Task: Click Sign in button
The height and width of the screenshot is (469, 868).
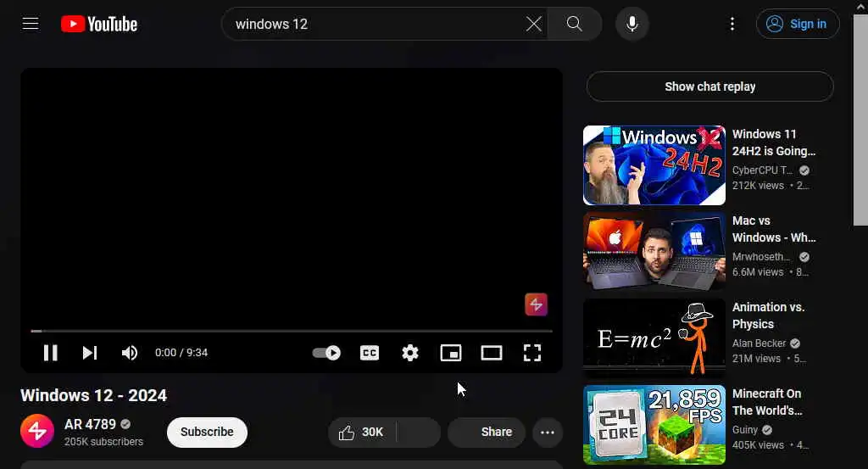Action: (798, 24)
